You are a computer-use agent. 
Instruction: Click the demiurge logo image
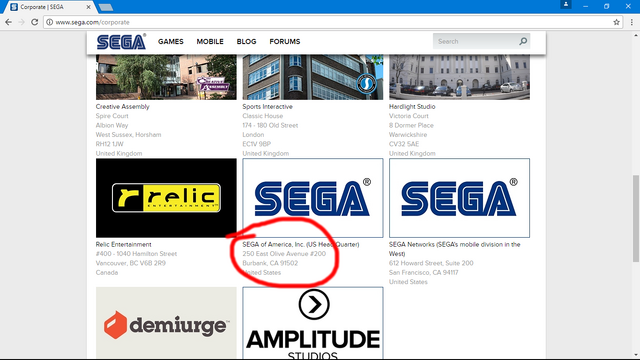pyautogui.click(x=166, y=323)
